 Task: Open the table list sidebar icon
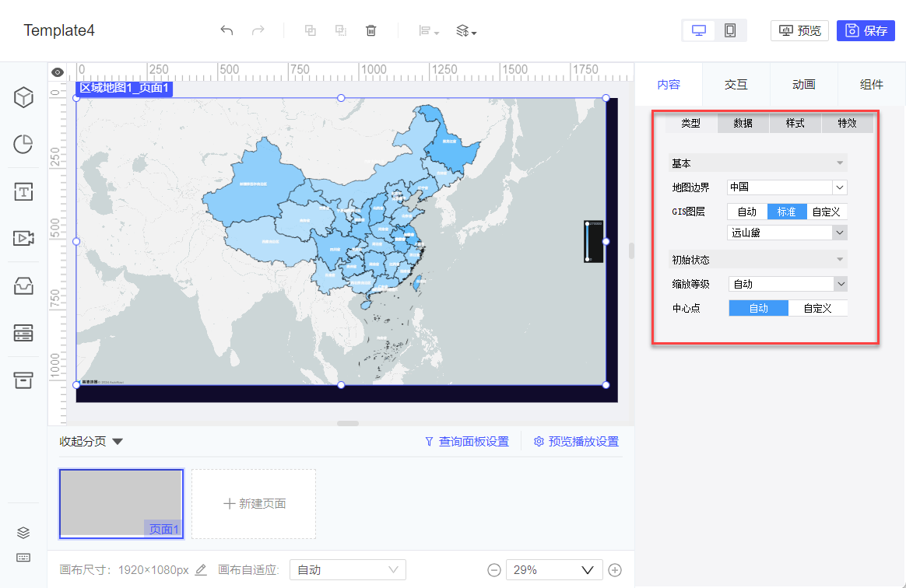tap(23, 333)
